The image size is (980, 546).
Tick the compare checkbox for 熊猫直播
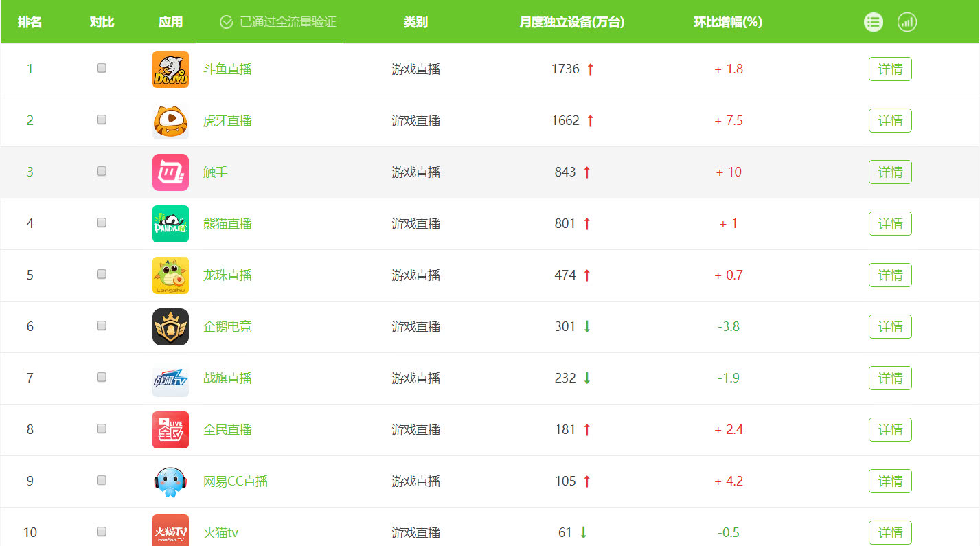[x=102, y=223]
